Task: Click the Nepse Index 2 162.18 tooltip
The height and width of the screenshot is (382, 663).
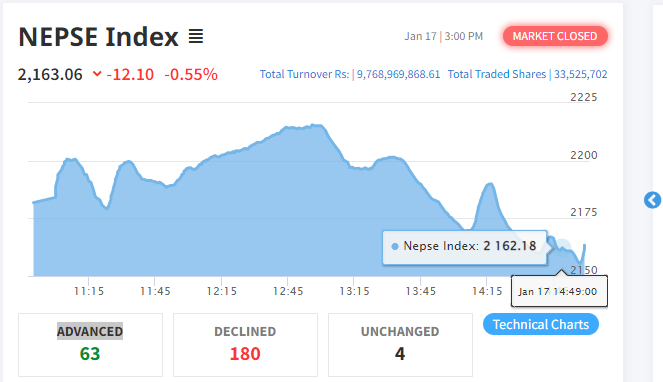Action: 465,247
